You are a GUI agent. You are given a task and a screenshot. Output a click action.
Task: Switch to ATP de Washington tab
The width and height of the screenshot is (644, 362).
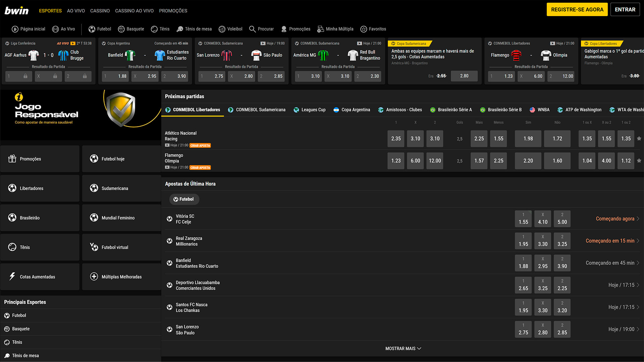(579, 110)
